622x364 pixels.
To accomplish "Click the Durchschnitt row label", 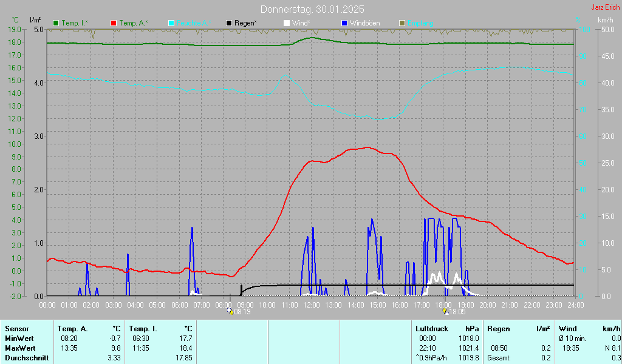I will (x=26, y=357).
